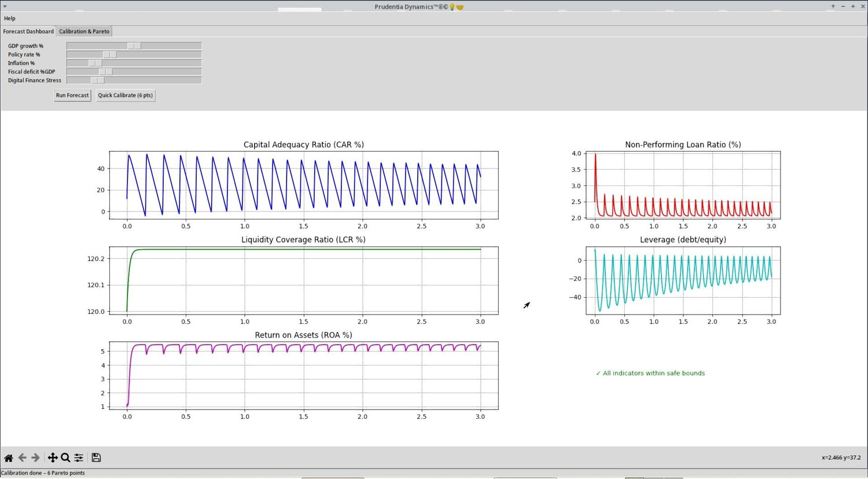Adjust the GDP growth % slider
This screenshot has height=479, width=868.
click(134, 46)
